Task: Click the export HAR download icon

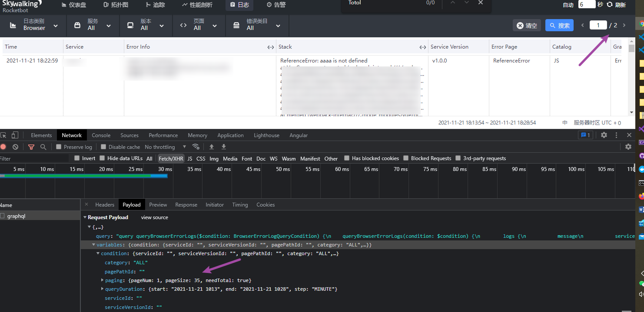Action: click(224, 147)
